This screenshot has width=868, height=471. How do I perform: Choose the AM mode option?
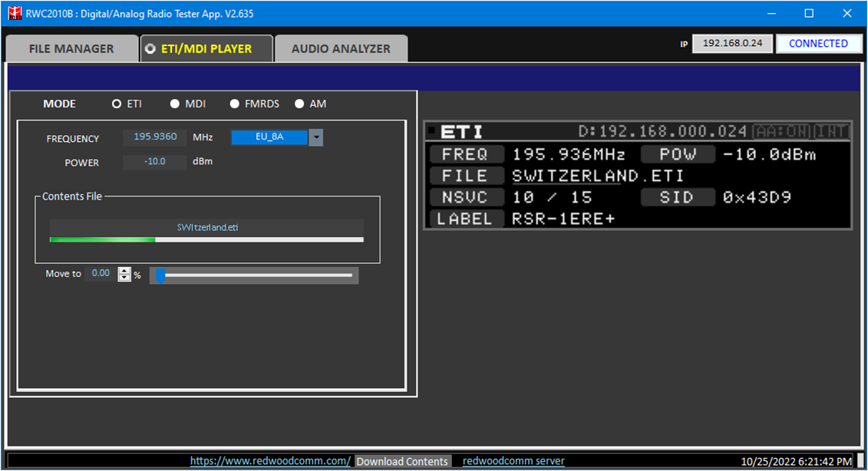tap(299, 104)
